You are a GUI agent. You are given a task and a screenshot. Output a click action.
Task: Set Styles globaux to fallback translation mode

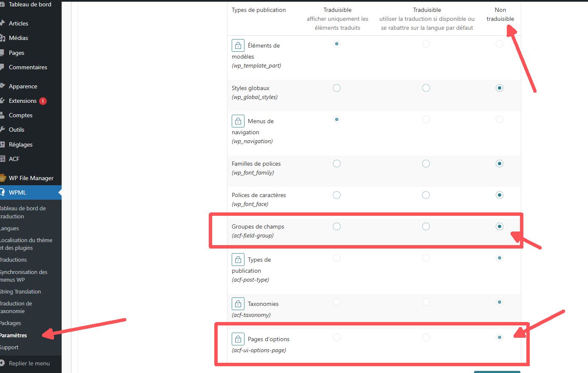tap(426, 88)
